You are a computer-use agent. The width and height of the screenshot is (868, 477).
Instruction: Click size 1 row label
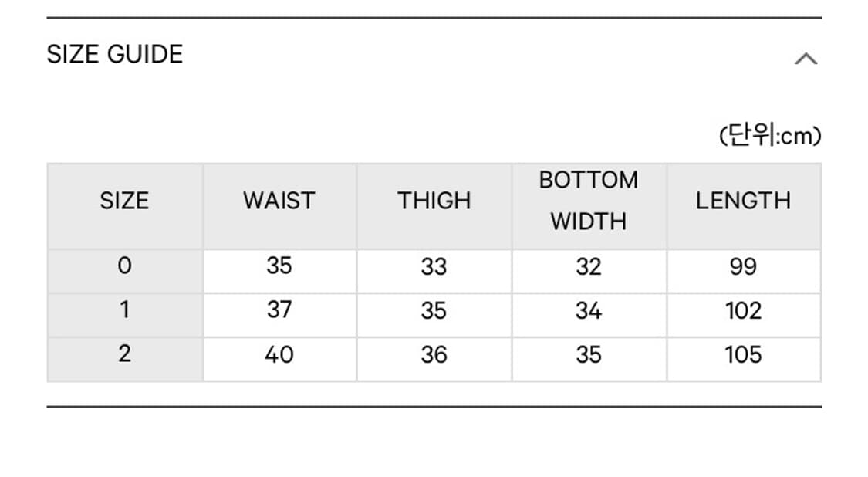124,310
